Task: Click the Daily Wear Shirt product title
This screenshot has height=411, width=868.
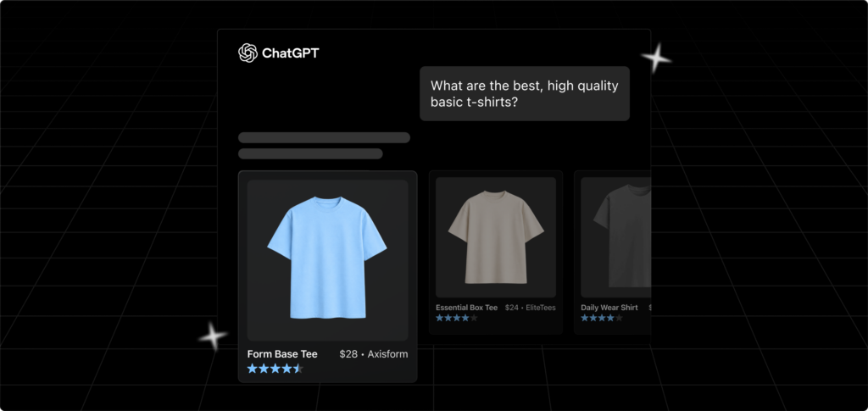Action: (x=609, y=308)
